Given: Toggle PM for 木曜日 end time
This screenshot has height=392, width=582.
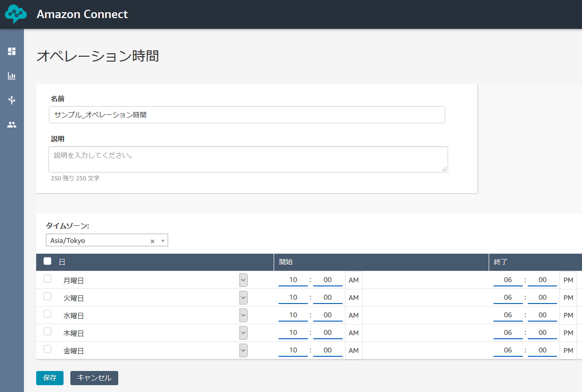Looking at the screenshot, I should point(568,333).
